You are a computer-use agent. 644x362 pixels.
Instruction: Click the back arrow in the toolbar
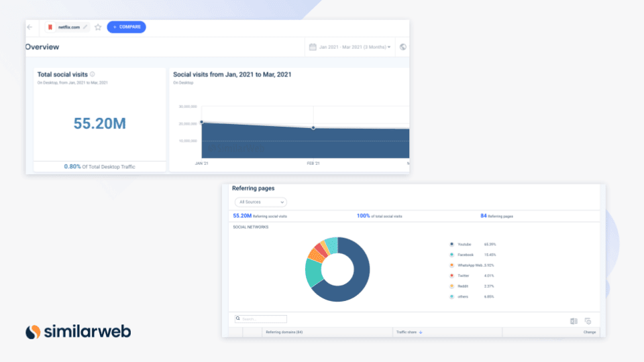coord(30,27)
